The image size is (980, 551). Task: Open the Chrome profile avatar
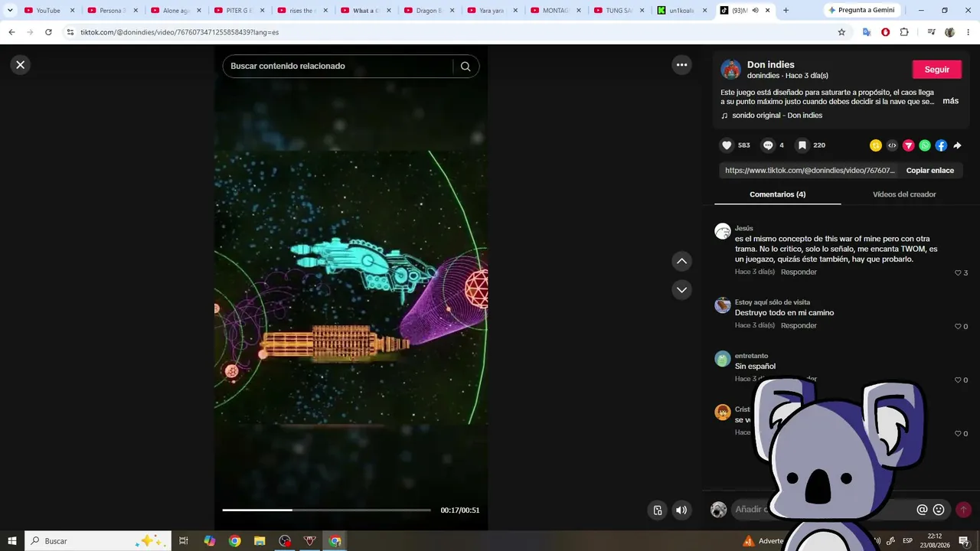950,32
